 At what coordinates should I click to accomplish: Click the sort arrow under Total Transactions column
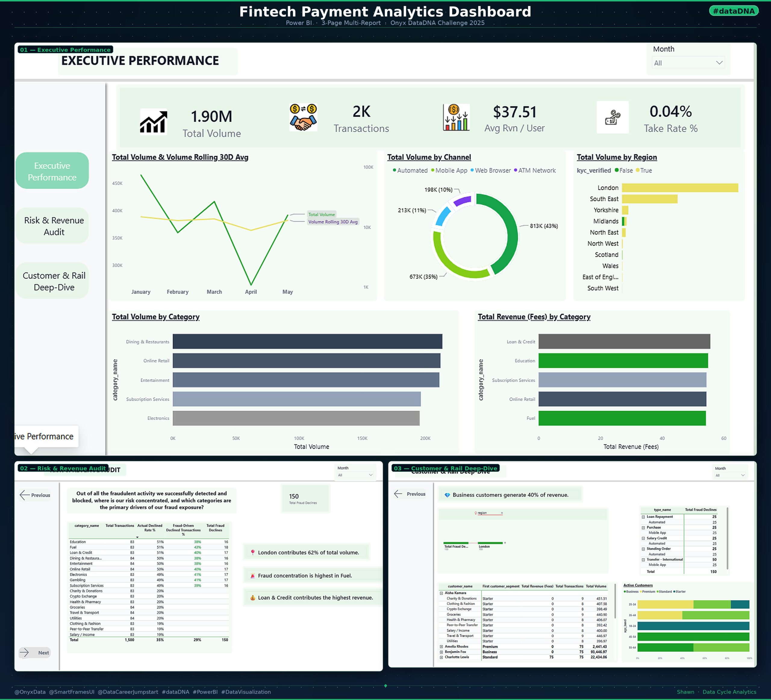pos(137,537)
